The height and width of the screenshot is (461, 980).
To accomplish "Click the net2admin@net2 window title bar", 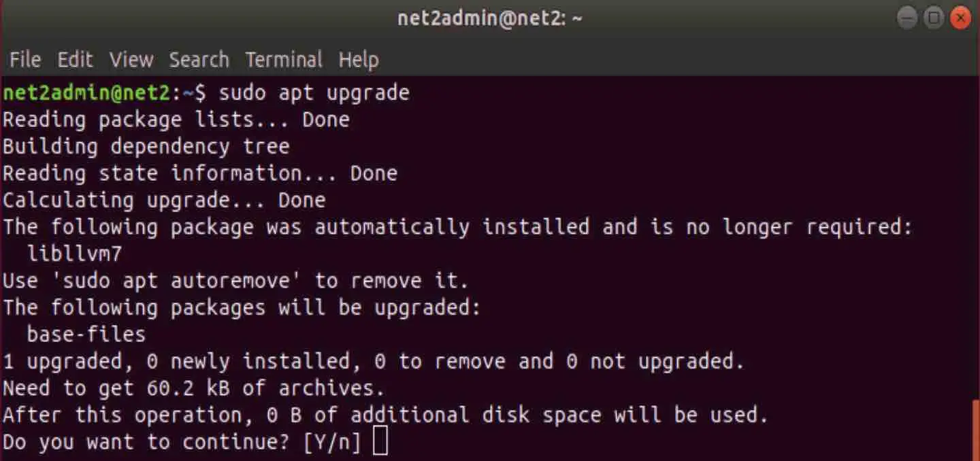I will pyautogui.click(x=489, y=18).
